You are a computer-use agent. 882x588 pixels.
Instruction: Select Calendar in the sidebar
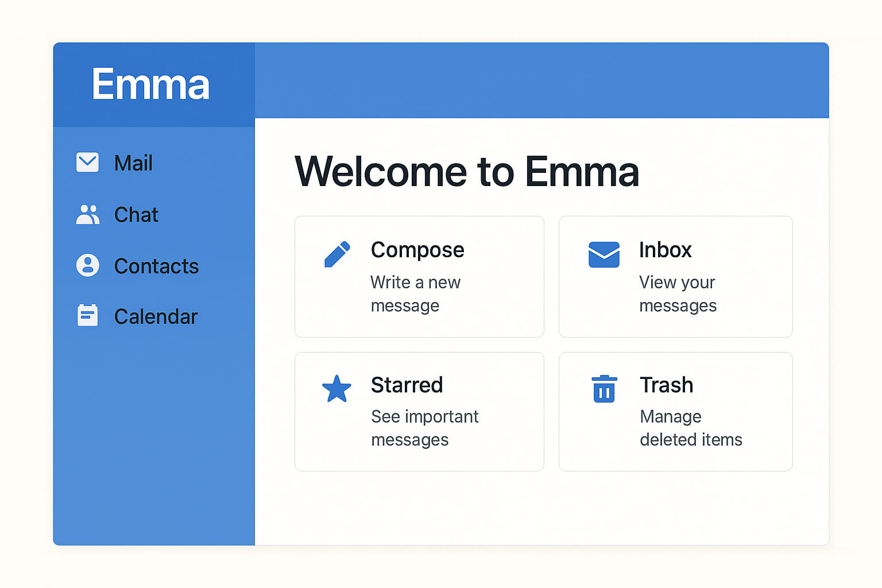(x=156, y=316)
